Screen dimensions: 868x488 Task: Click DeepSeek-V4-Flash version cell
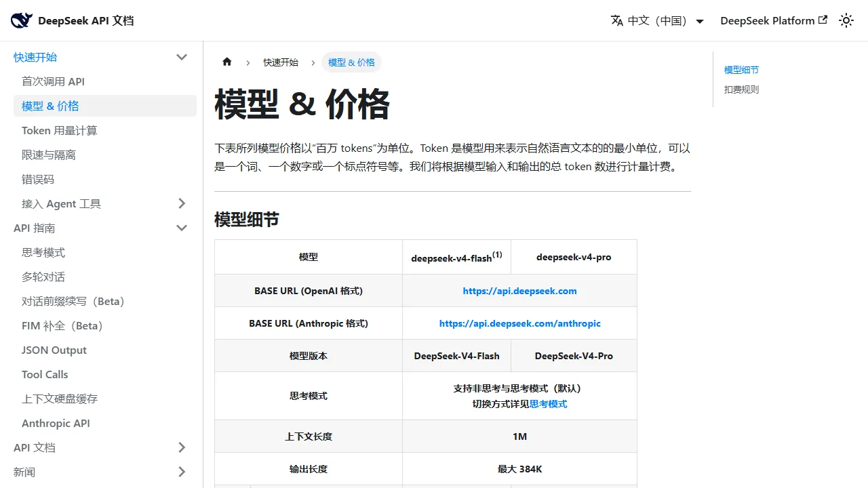click(x=456, y=356)
